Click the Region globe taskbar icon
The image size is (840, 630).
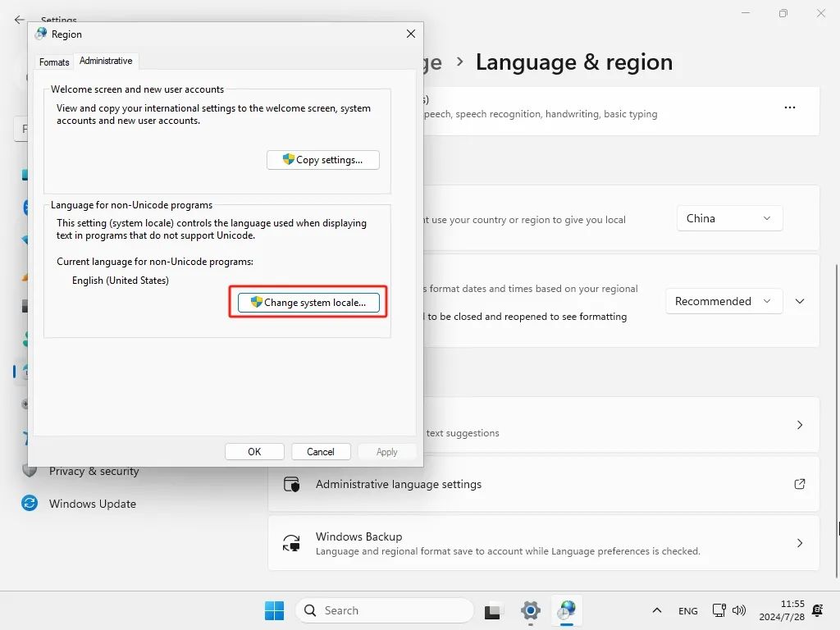pos(567,610)
